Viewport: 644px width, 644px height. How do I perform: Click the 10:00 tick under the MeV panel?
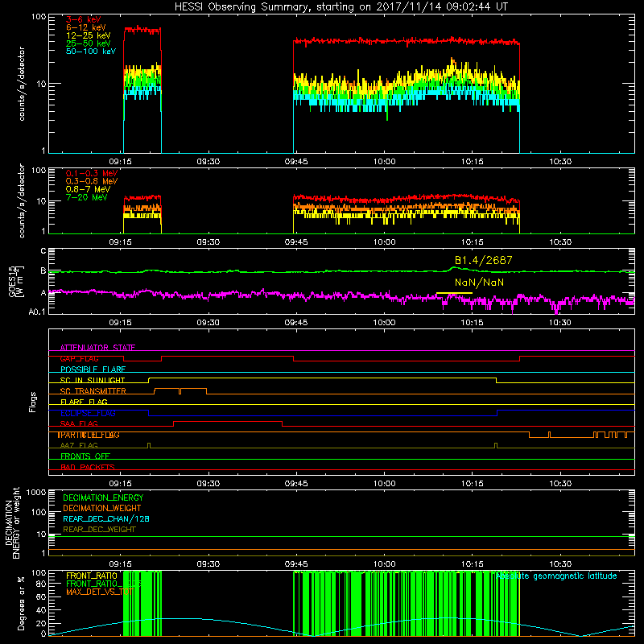pos(385,242)
